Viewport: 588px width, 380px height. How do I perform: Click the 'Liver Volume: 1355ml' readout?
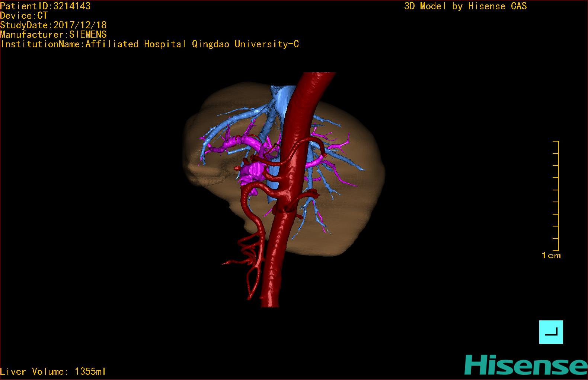(53, 371)
